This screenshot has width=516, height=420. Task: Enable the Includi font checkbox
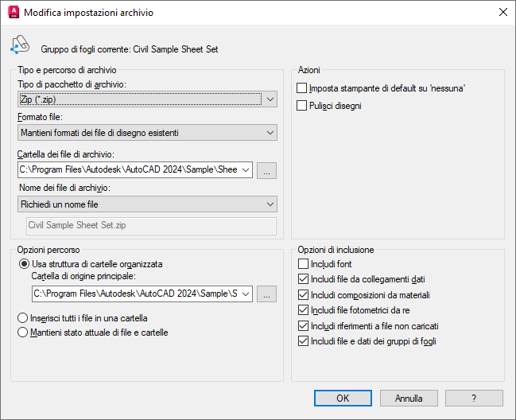pos(302,264)
